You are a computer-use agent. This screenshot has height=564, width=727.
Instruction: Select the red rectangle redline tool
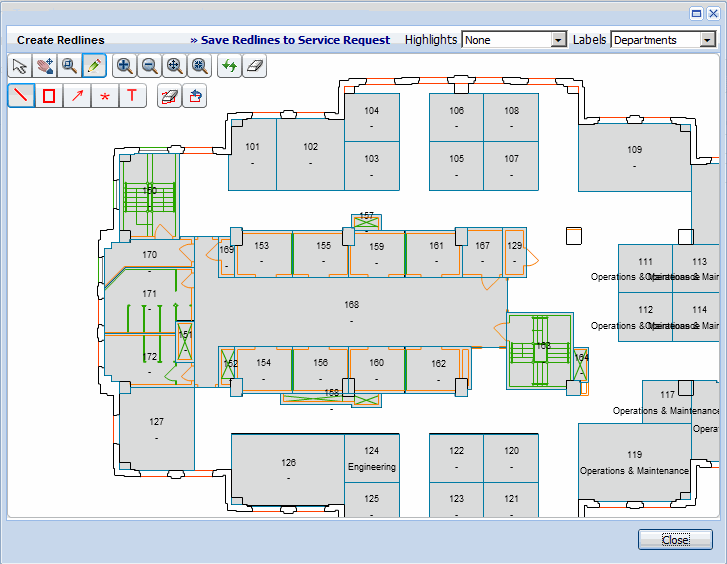coord(48,96)
